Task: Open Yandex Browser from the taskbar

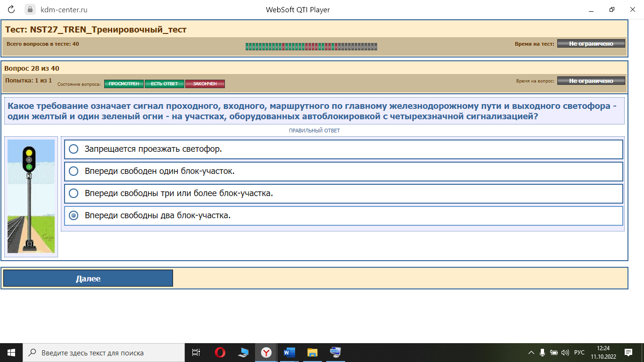Action: pyautogui.click(x=266, y=352)
